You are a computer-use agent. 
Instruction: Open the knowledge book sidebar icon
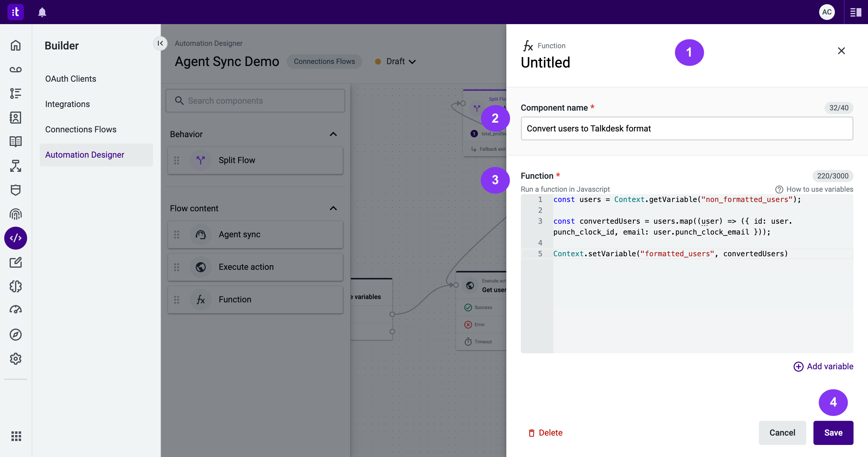[15, 142]
